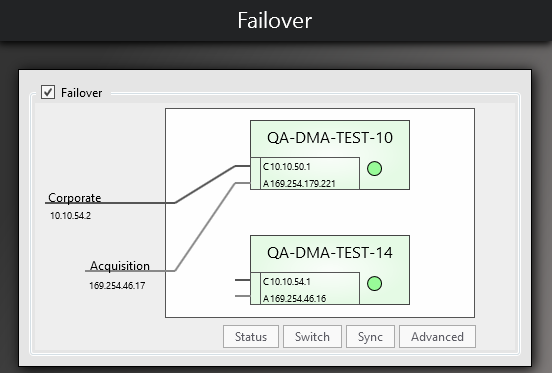The width and height of the screenshot is (552, 373).
Task: Select the QA-DMA-TEST-10 agent title
Action: (x=330, y=138)
